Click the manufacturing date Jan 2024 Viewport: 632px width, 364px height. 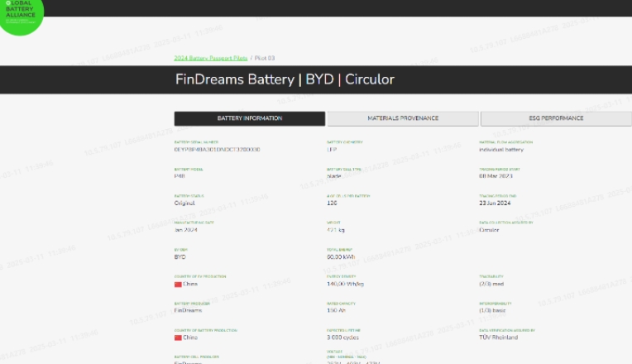pyautogui.click(x=185, y=230)
